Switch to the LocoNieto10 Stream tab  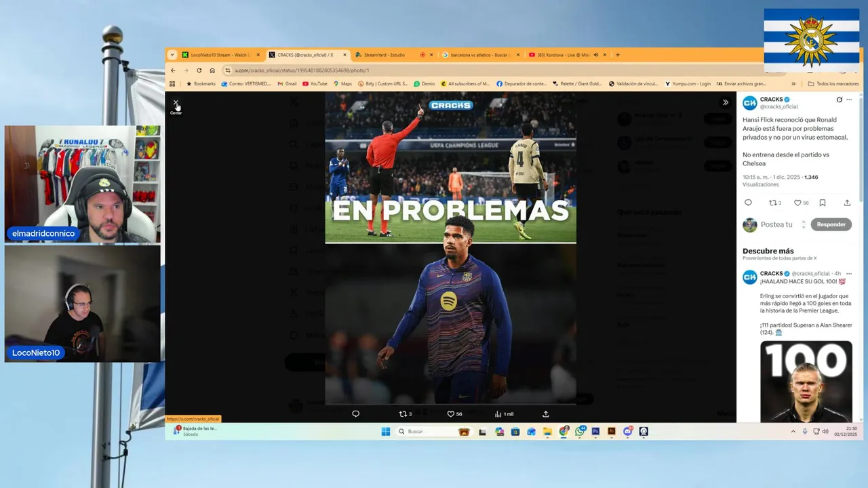pyautogui.click(x=220, y=55)
